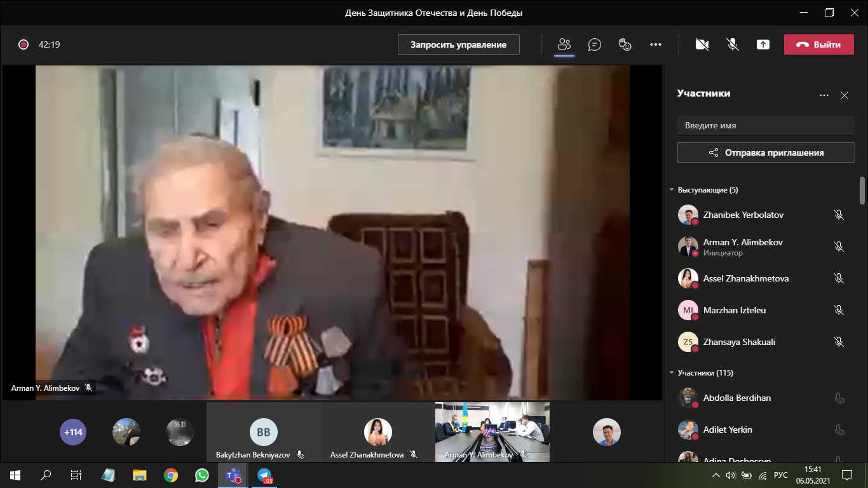The image size is (868, 488).
Task: Open the participants panel more options ellipsis
Action: coord(824,95)
